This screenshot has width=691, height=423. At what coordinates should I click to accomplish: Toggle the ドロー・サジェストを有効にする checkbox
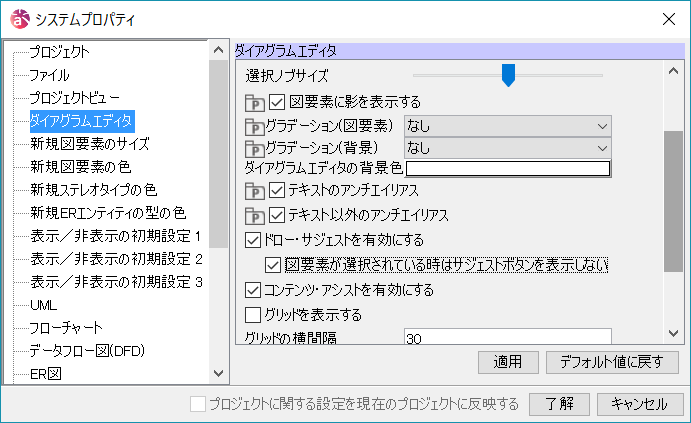pos(253,240)
